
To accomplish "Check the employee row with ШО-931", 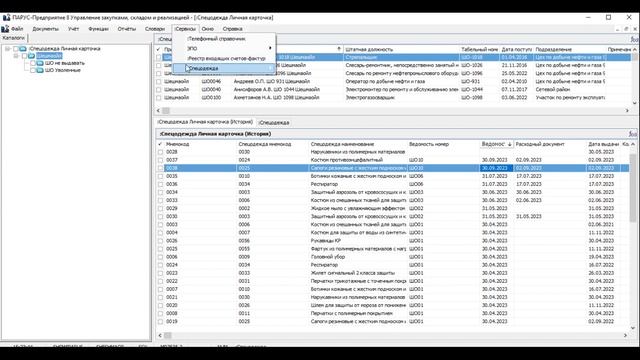I will (x=159, y=82).
